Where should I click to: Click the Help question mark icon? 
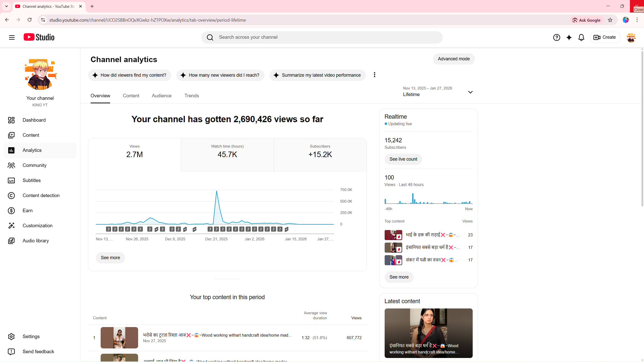(x=556, y=37)
